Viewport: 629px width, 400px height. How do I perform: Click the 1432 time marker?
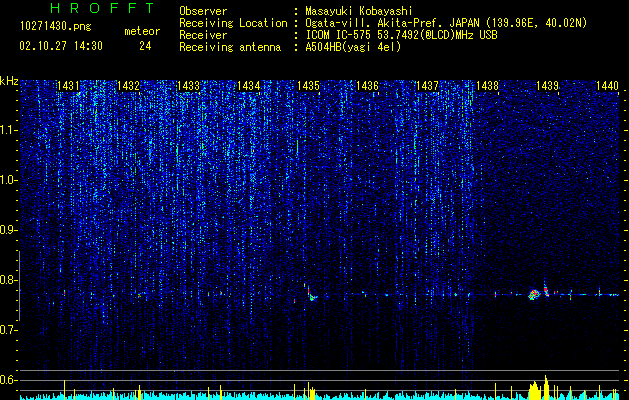tap(128, 86)
